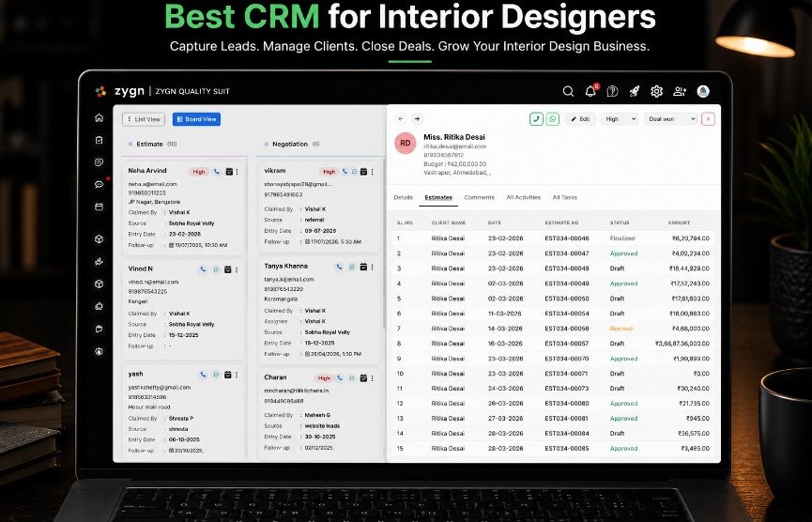This screenshot has height=522, width=812.
Task: Close the lead detail panel with red X
Action: [708, 119]
